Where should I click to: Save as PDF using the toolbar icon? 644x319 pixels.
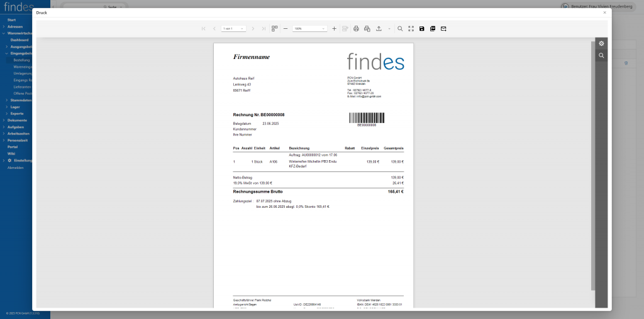point(433,29)
